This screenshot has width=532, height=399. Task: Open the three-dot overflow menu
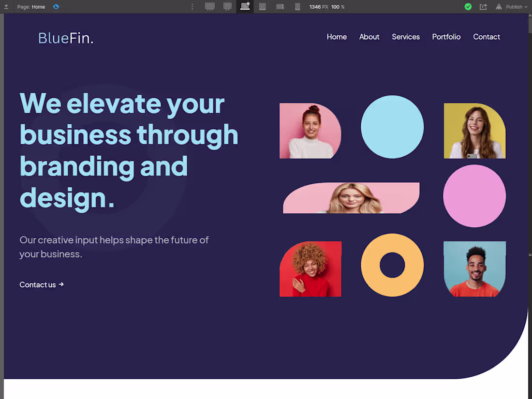pyautogui.click(x=192, y=6)
